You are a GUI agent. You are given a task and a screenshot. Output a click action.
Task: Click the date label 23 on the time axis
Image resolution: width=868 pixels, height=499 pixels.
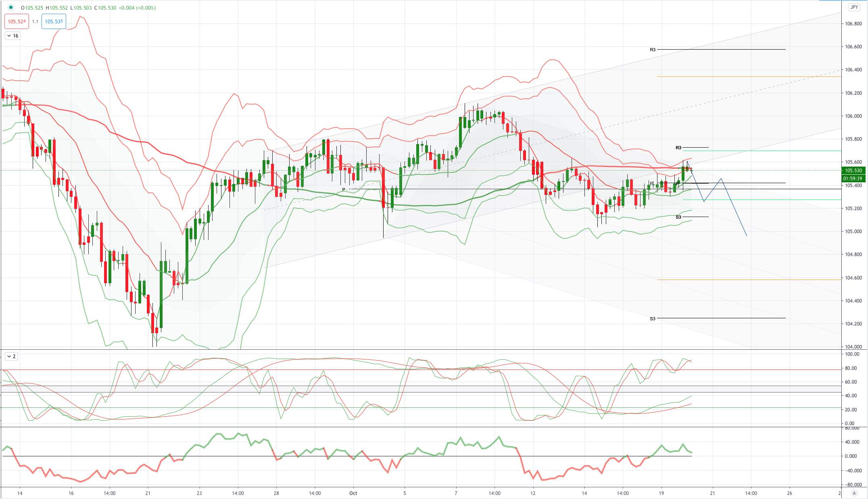tap(199, 493)
